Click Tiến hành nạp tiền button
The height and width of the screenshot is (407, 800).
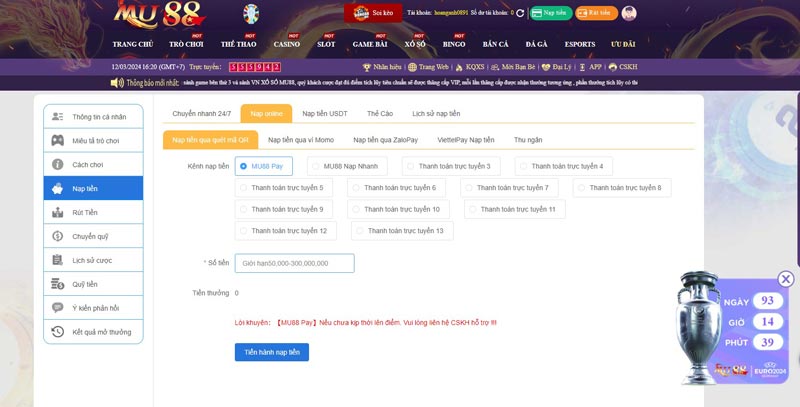click(x=272, y=352)
